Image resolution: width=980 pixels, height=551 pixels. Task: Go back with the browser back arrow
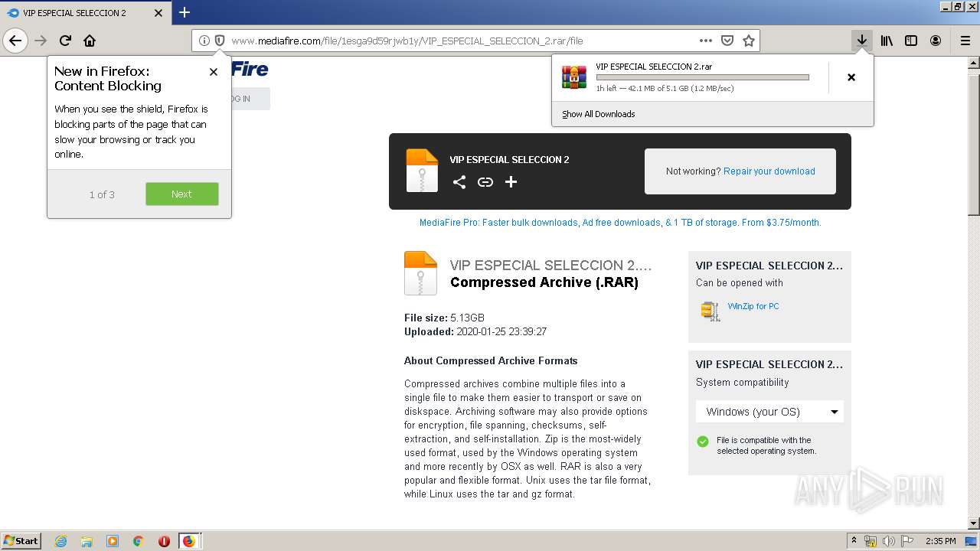15,41
